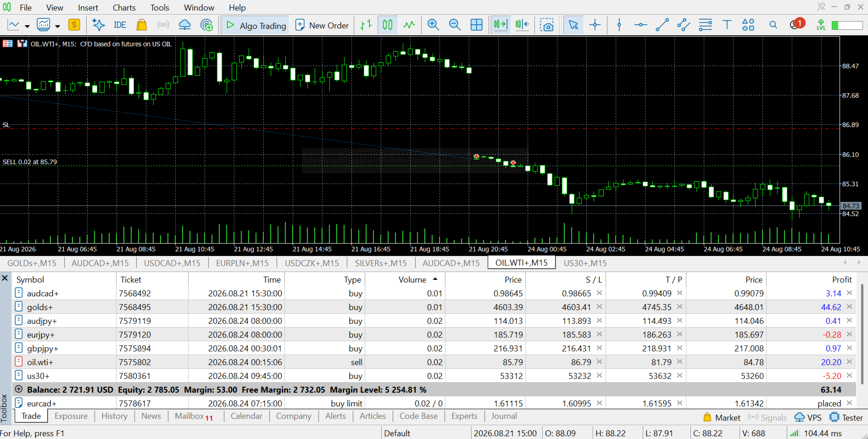The image size is (868, 439).
Task: Switch chart to bar chart mode
Action: tap(366, 25)
